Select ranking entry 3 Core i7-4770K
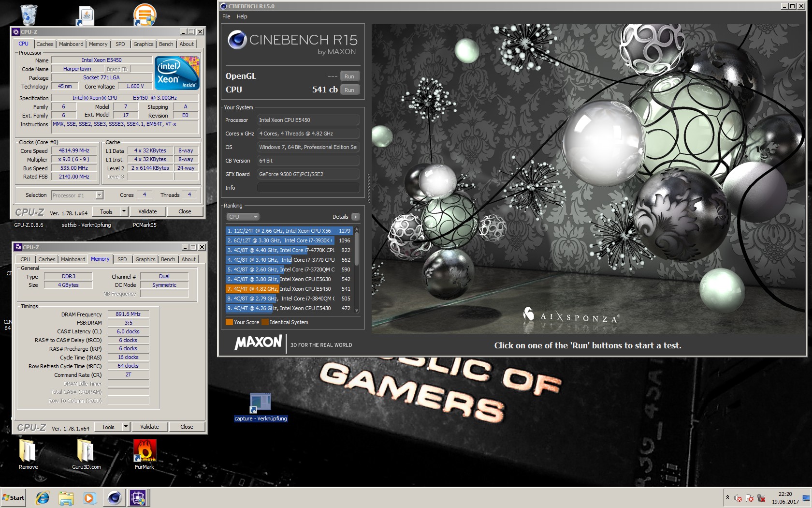The image size is (812, 508). pos(289,250)
